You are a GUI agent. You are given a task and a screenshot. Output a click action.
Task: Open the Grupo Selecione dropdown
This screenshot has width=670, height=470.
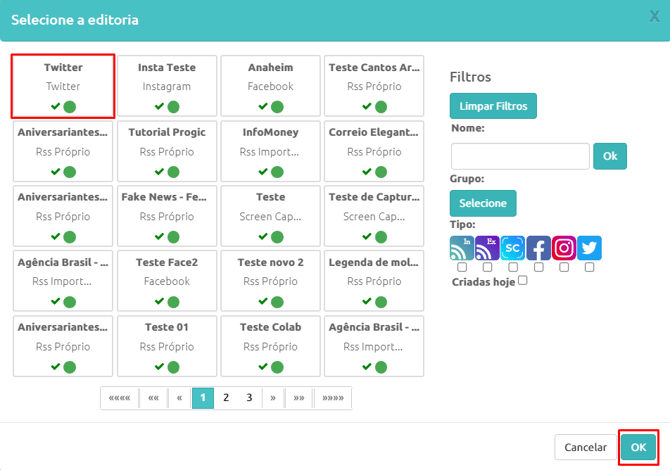[x=483, y=203]
